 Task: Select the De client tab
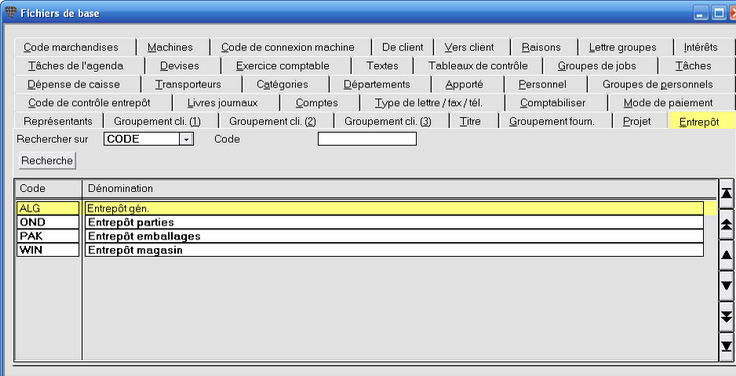pos(402,47)
